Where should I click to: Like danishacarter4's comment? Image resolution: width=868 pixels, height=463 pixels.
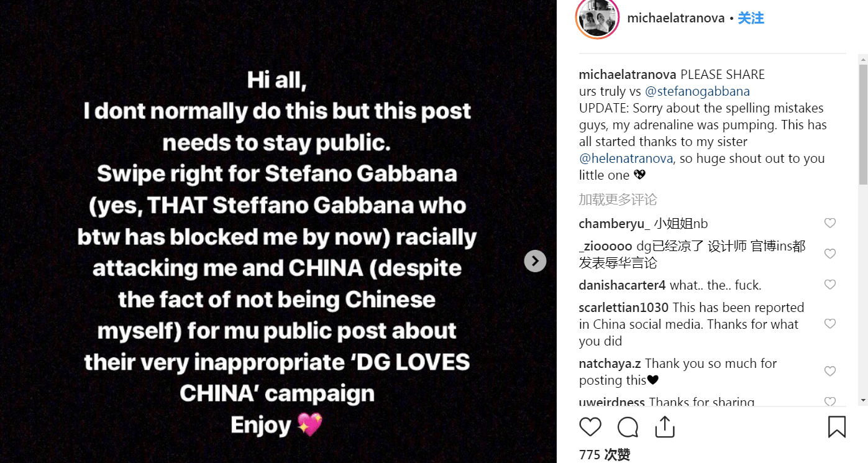pyautogui.click(x=829, y=285)
